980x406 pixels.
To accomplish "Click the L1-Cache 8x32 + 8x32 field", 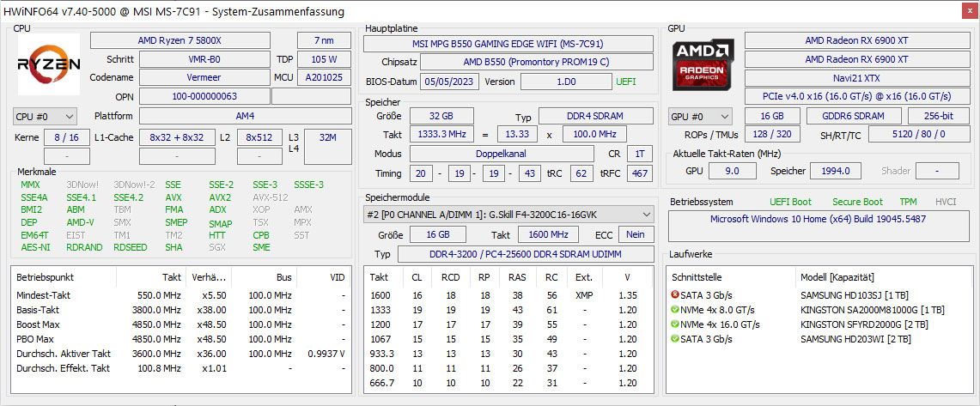I will [176, 137].
